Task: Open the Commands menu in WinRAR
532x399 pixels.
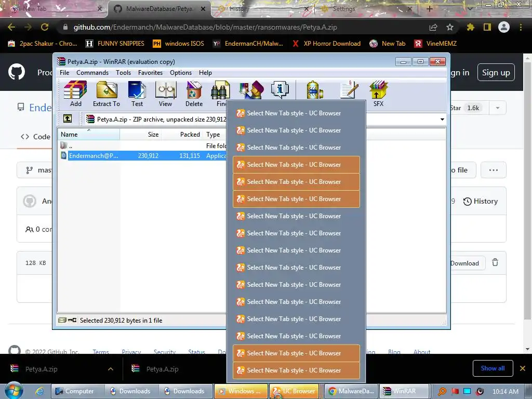Action: point(92,73)
